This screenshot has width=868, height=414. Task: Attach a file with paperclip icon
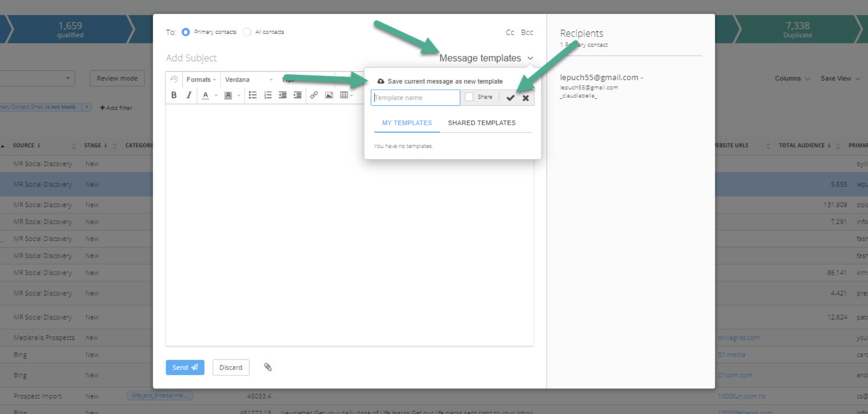coord(268,367)
